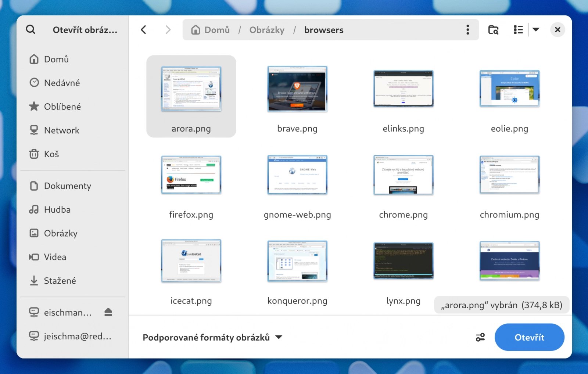Open Network in the sidebar
Viewport: 588px width, 374px height.
(x=72, y=130)
